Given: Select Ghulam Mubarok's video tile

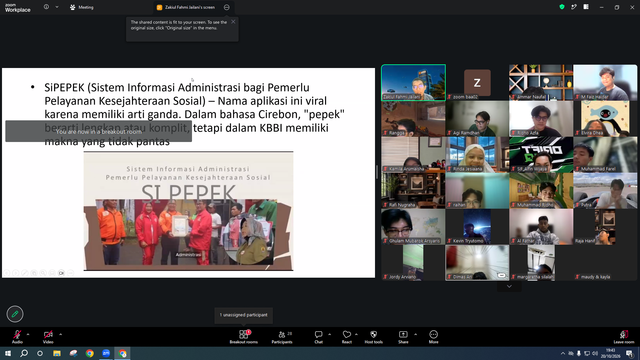Looking at the screenshot, I should tap(413, 227).
